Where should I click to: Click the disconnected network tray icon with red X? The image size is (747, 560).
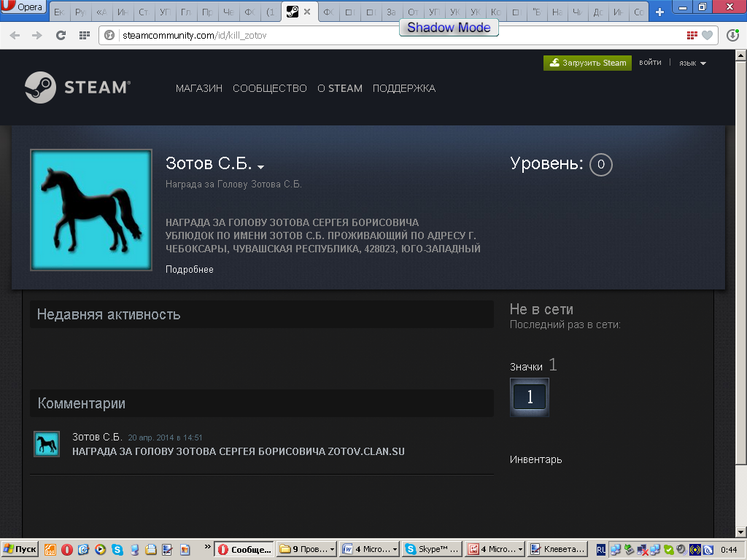[642, 551]
